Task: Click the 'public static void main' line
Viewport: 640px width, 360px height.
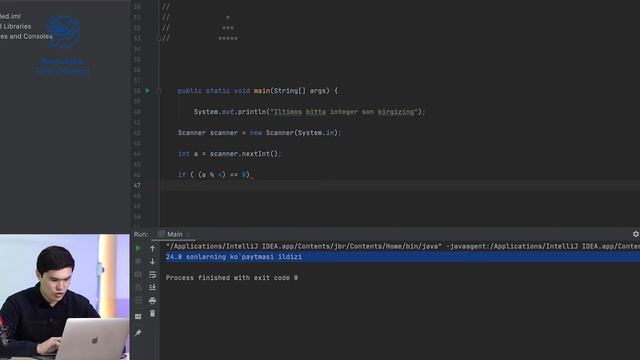Action: [258, 91]
